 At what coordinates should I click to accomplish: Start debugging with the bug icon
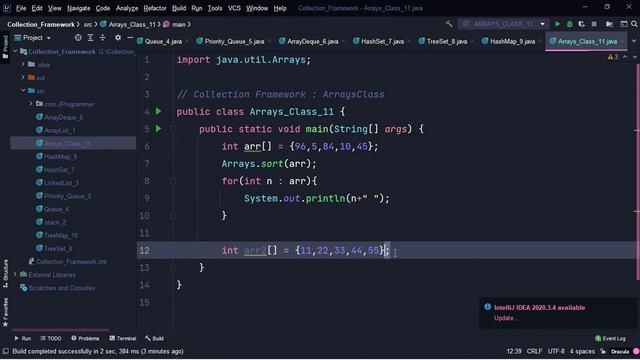569,24
